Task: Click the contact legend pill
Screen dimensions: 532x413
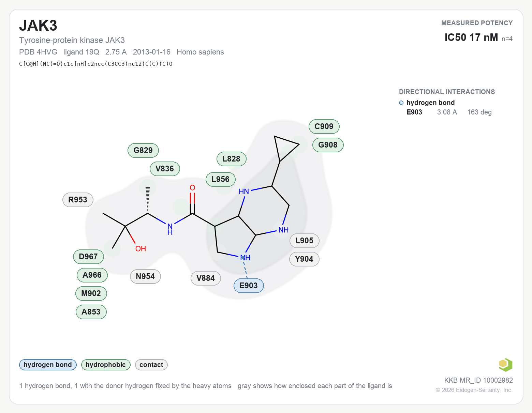Action: click(151, 365)
